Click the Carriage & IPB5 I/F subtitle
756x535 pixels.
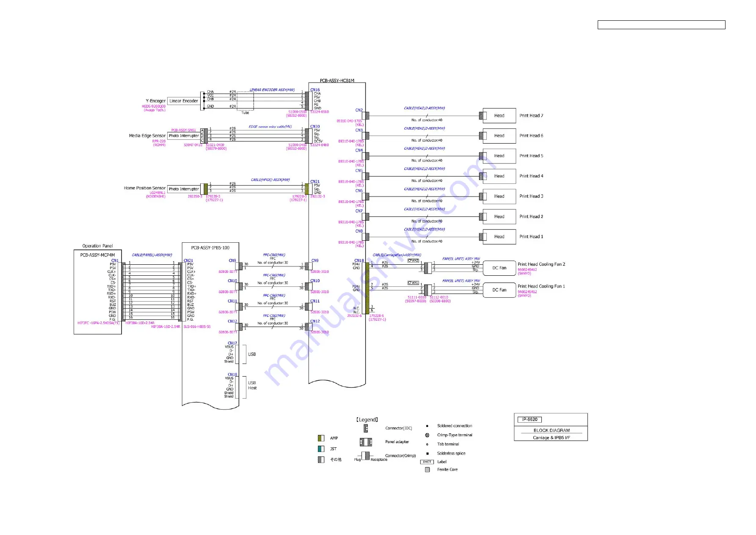click(x=552, y=438)
